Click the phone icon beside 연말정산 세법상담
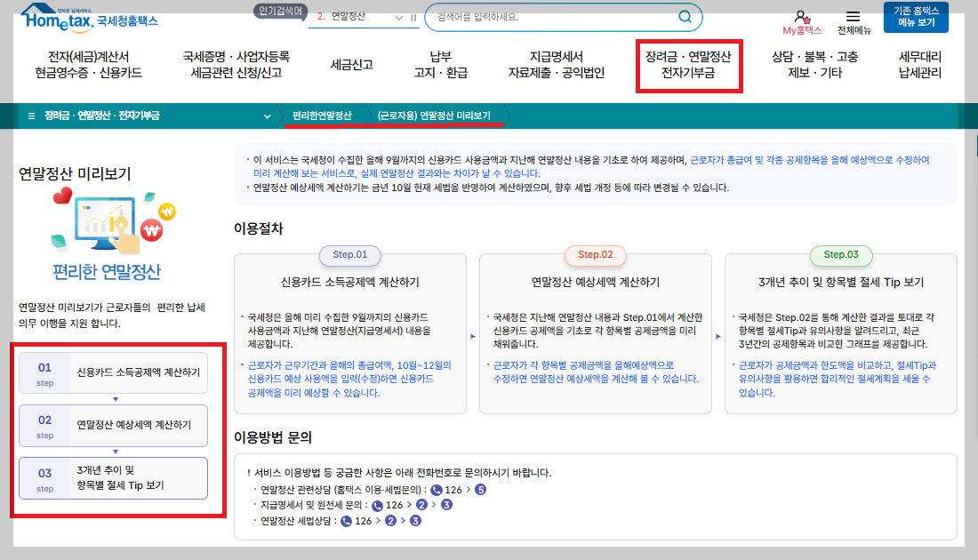978x560 pixels. (345, 521)
